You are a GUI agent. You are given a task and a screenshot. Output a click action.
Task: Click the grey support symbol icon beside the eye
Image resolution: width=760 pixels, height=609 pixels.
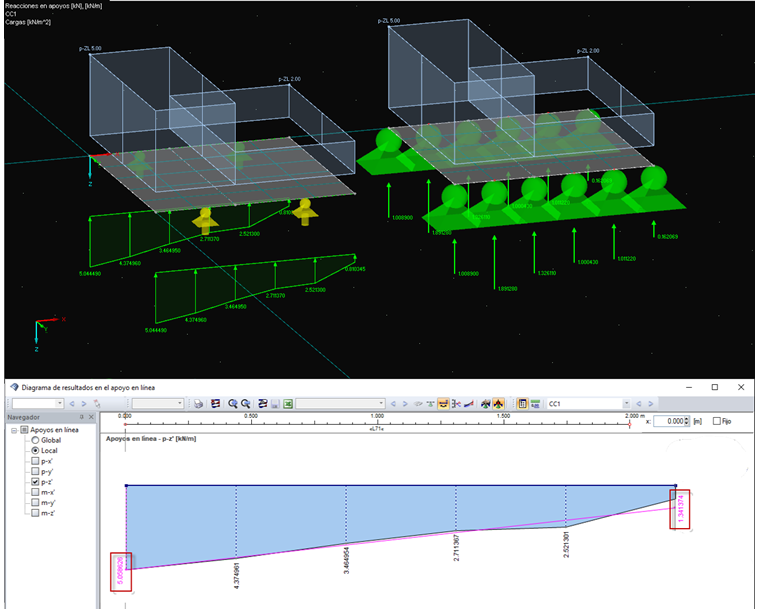430,404
